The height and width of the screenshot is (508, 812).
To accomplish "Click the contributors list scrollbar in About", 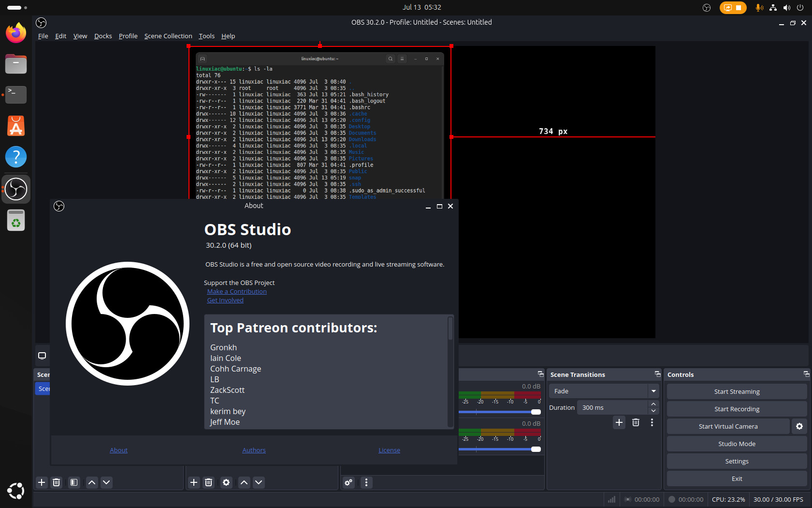I will point(450,329).
